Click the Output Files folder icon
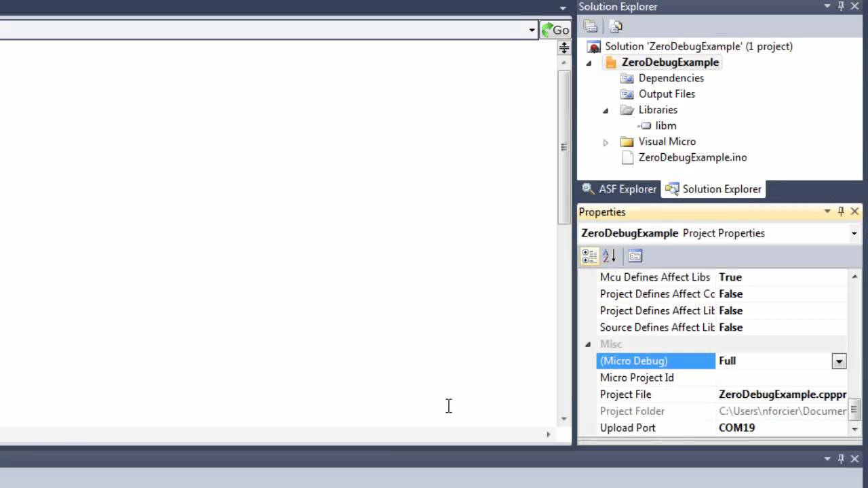The height and width of the screenshot is (488, 868). (627, 94)
